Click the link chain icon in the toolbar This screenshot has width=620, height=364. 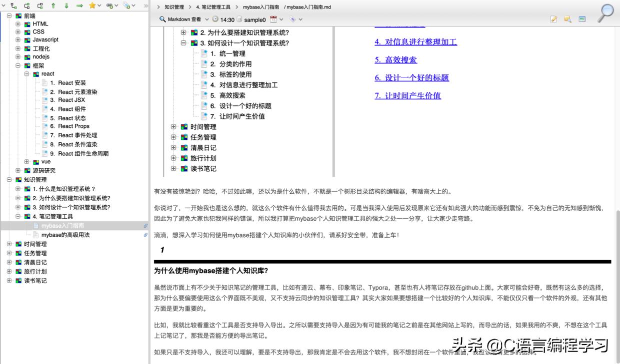tap(109, 5)
